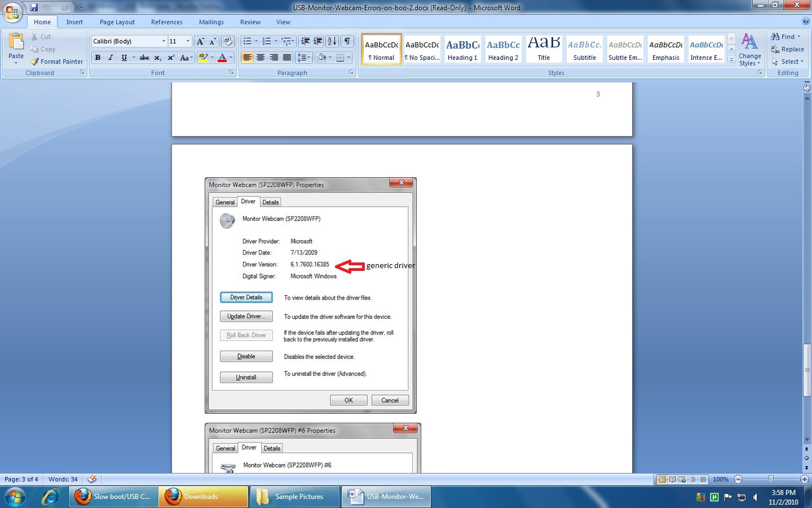
Task: Apply strikethrough formatting
Action: point(144,58)
